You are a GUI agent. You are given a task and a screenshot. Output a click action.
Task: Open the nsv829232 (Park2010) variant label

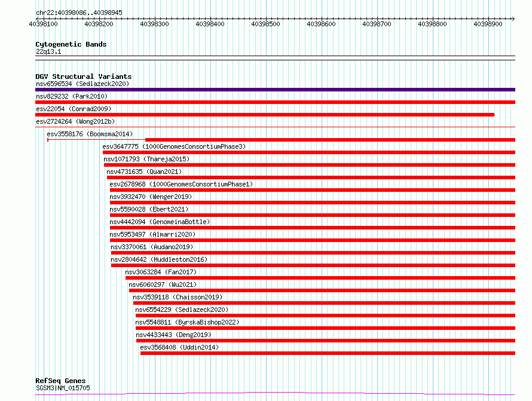[x=72, y=96]
